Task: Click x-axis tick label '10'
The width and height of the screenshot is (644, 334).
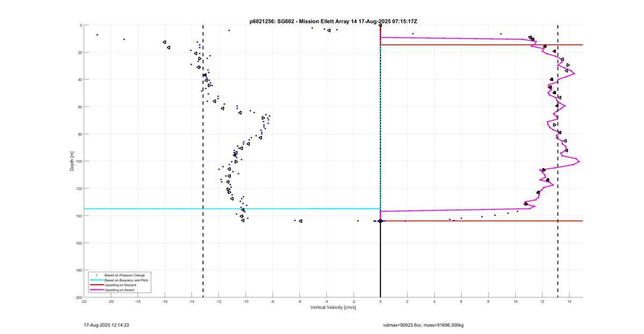Action: coord(515,301)
